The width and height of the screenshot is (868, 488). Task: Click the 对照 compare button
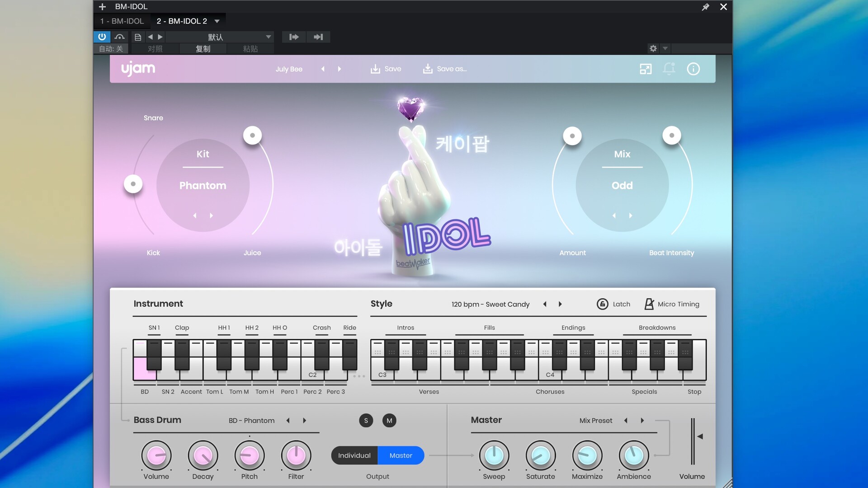tap(155, 49)
